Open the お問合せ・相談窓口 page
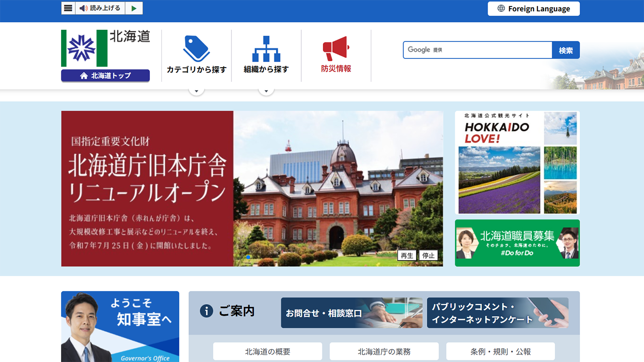The width and height of the screenshot is (644, 362). 351,313
